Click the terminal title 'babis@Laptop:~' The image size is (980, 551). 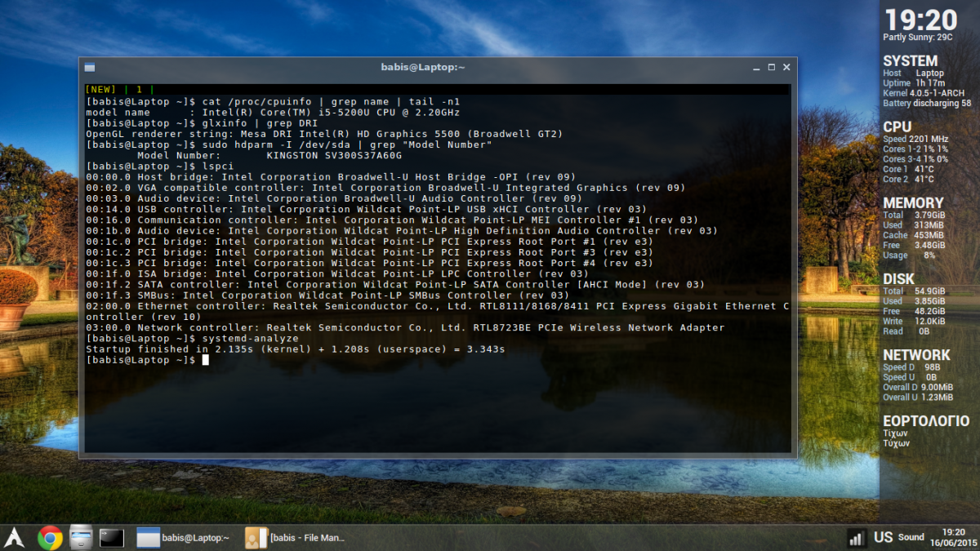[423, 67]
